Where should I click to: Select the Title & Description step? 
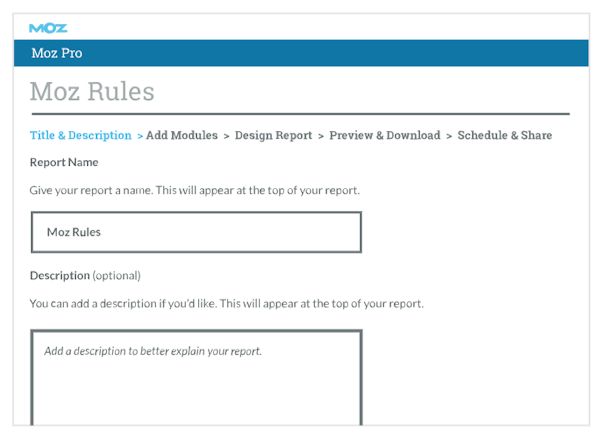pos(81,136)
